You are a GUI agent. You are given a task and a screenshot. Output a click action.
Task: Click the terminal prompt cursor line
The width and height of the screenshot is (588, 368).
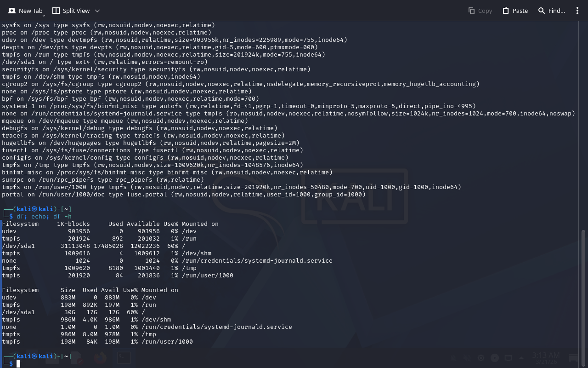[x=18, y=364]
